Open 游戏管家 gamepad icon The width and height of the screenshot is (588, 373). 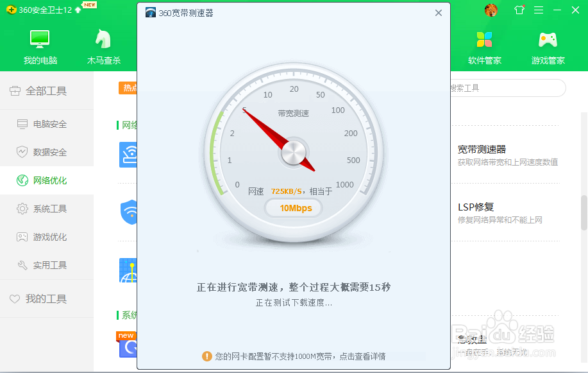tap(548, 40)
